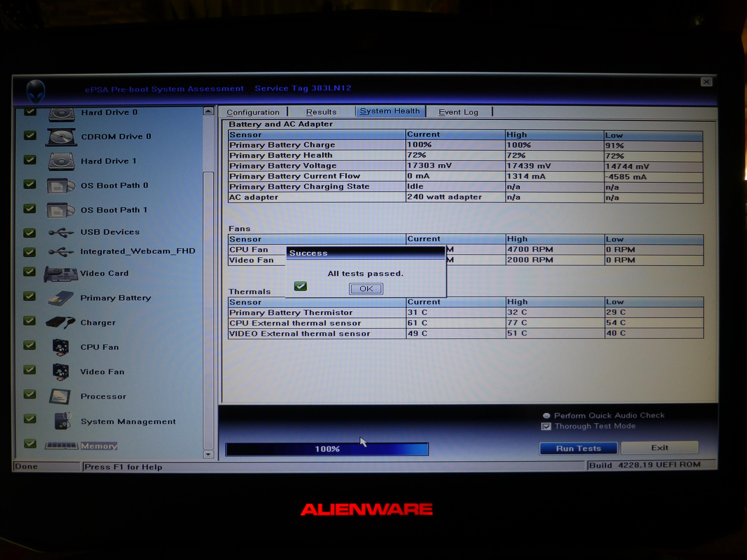Click the CDROM Drive 0 disc icon

pyautogui.click(x=61, y=137)
